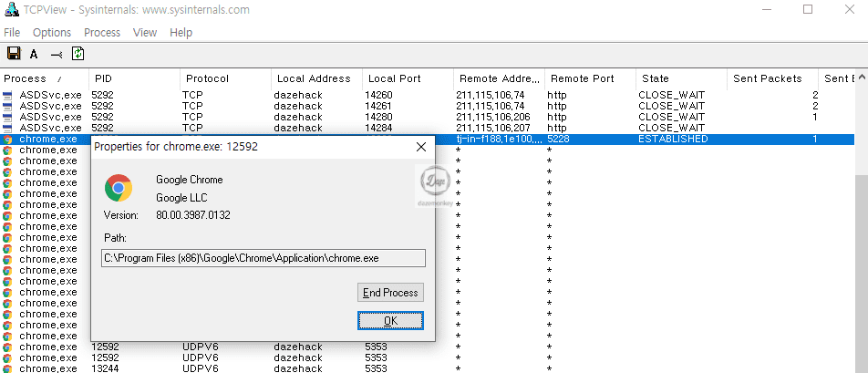Image resolution: width=868 pixels, height=373 pixels.
Task: Toggle Resolve Addresses 'A' toolbar icon
Action: [x=34, y=54]
